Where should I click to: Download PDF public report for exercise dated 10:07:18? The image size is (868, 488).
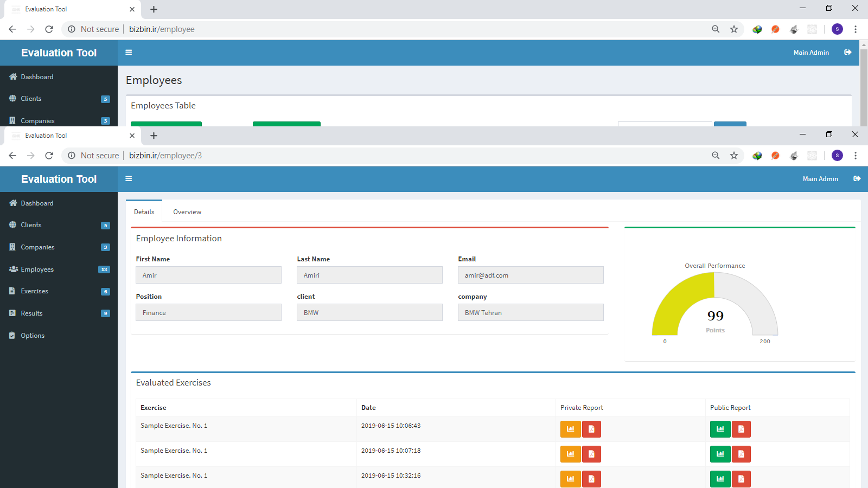(741, 454)
